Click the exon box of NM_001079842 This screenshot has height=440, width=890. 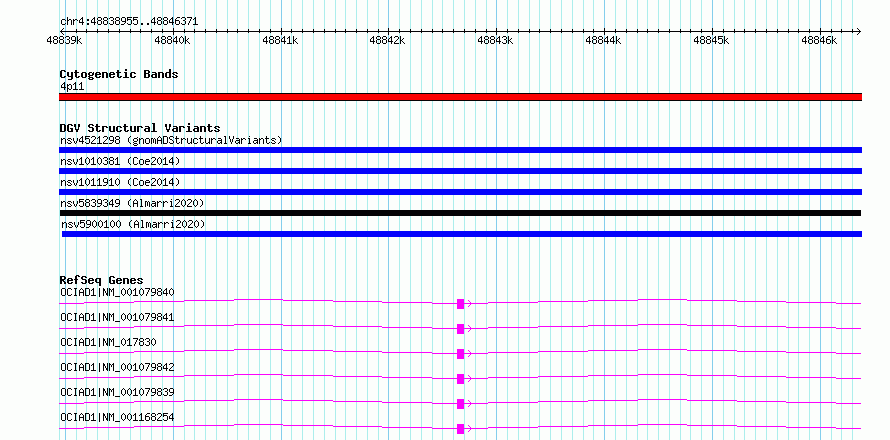coord(460,379)
